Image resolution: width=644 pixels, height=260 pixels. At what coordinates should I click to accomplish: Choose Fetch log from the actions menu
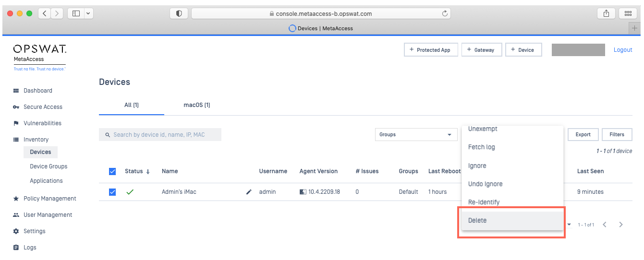[x=512, y=147]
